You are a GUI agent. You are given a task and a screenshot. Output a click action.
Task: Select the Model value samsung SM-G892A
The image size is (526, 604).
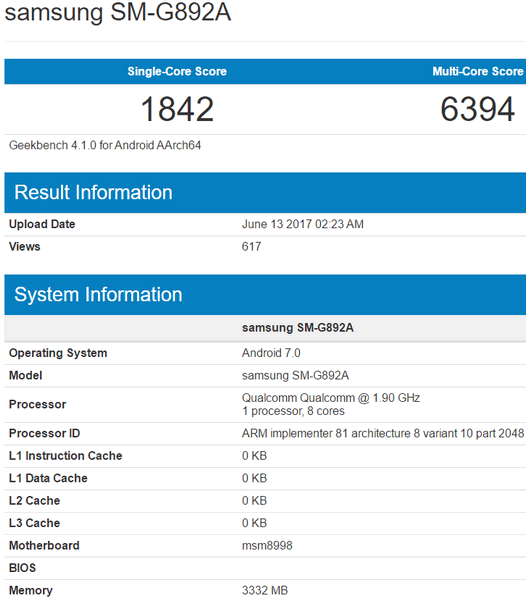tap(295, 376)
